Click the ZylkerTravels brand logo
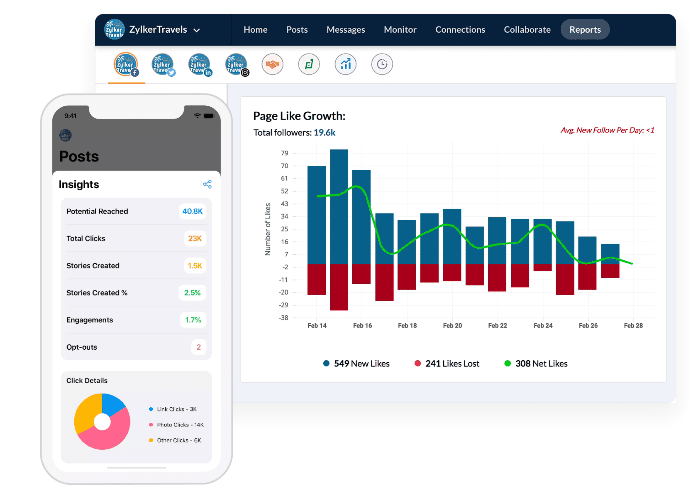 point(114,30)
